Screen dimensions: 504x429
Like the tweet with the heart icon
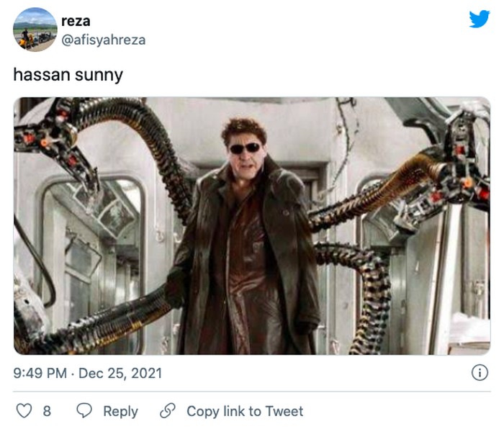(x=24, y=411)
